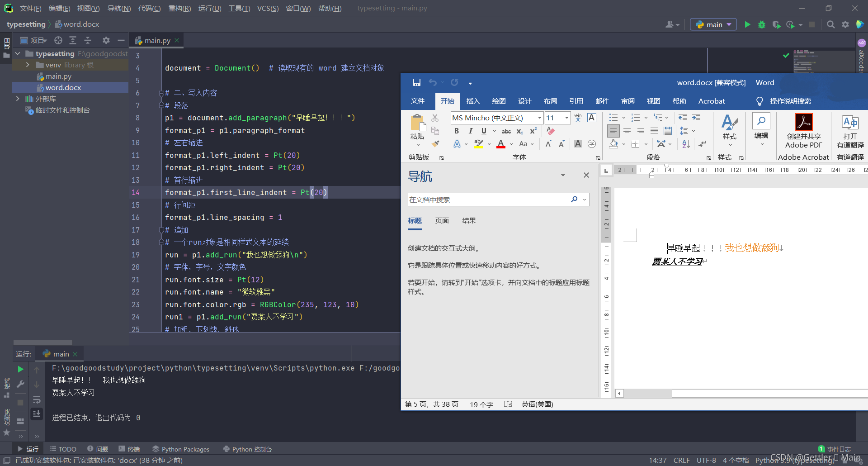
Task: Click grow font size icon in Word
Action: click(x=548, y=144)
